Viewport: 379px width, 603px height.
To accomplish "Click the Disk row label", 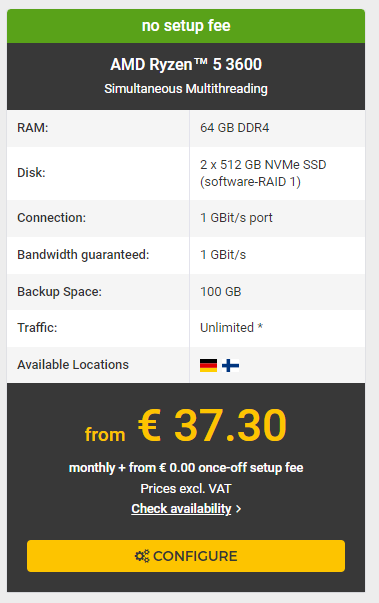I will tap(31, 173).
